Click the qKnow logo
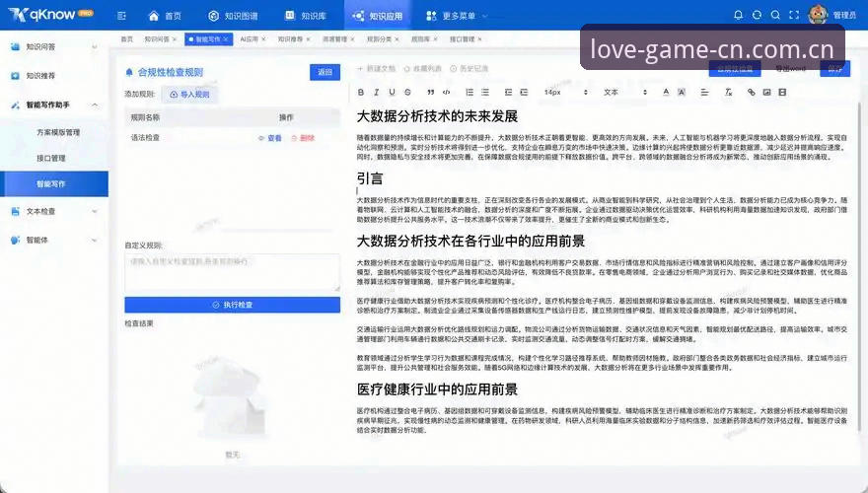868x493 pixels. click(50, 15)
